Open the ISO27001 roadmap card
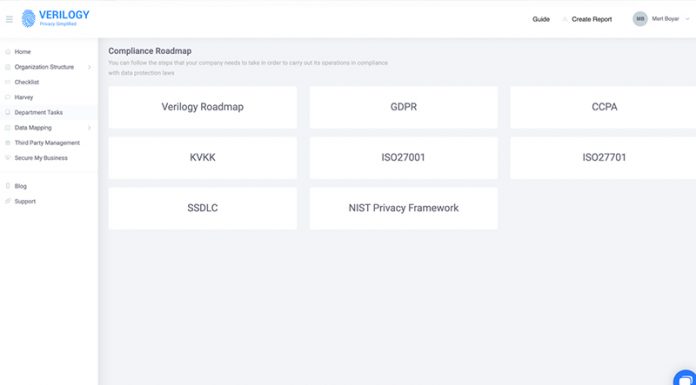 (x=403, y=158)
